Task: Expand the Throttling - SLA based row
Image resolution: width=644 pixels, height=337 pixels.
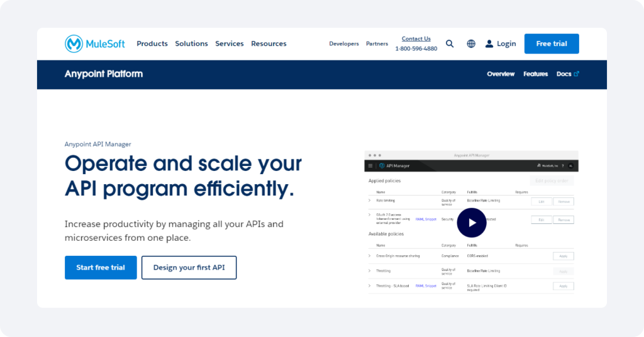Action: point(369,285)
